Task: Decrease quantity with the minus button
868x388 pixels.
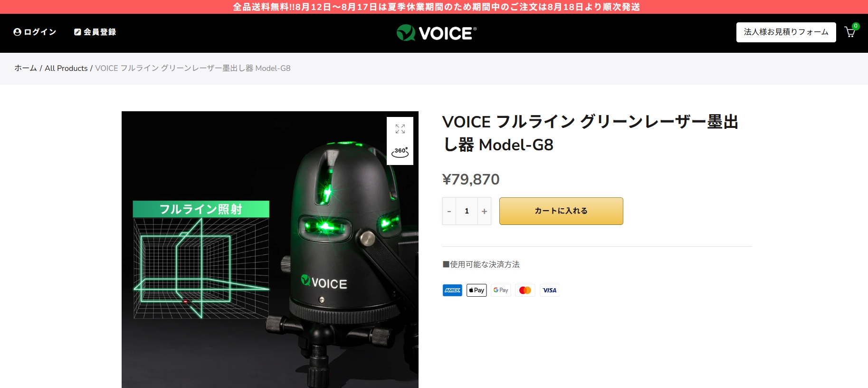Action: coord(449,211)
